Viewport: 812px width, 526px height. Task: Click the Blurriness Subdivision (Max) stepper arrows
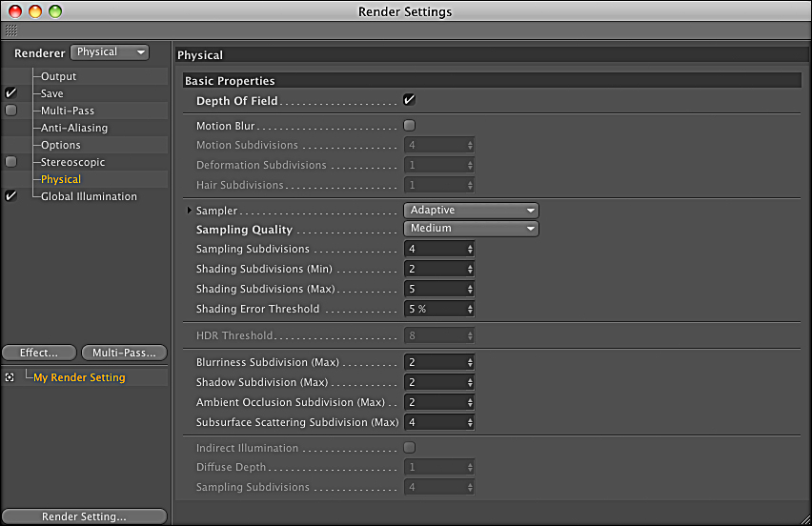(469, 363)
